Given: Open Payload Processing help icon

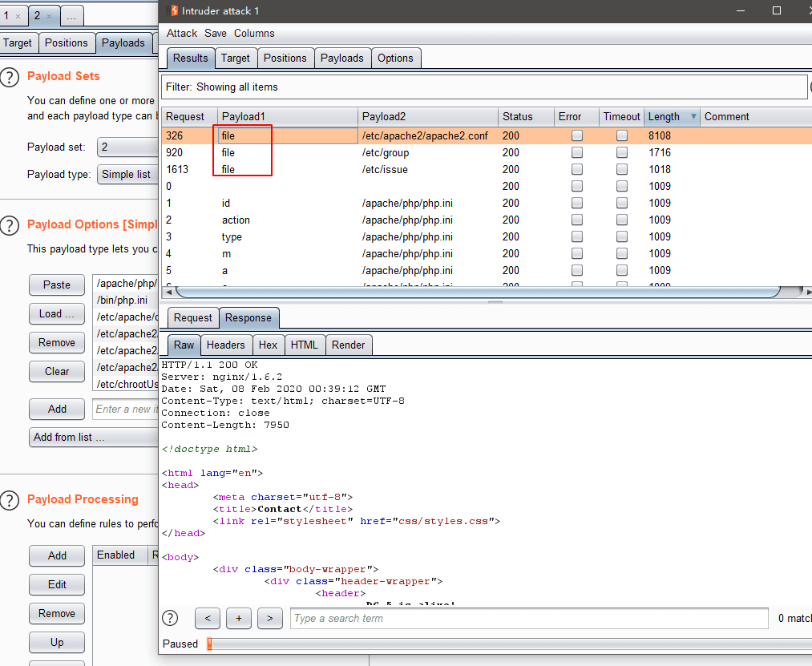Looking at the screenshot, I should pyautogui.click(x=9, y=500).
